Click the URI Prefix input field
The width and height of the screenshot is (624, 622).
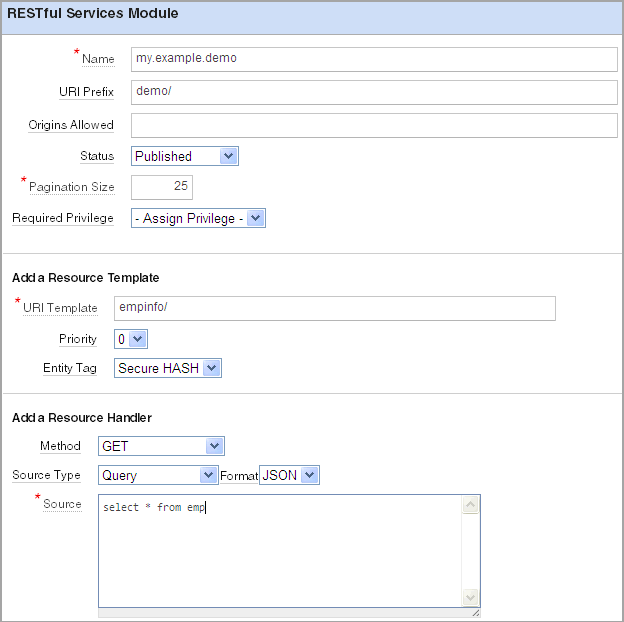click(374, 92)
